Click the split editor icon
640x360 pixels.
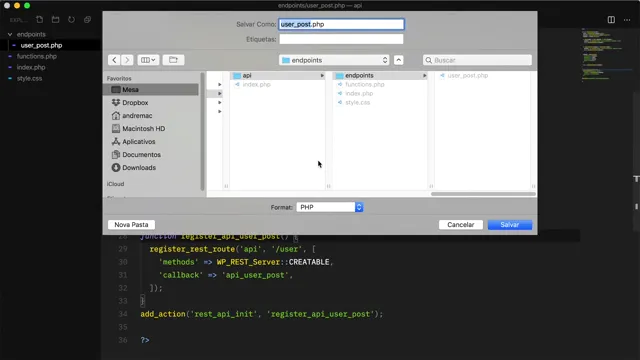coord(611,20)
